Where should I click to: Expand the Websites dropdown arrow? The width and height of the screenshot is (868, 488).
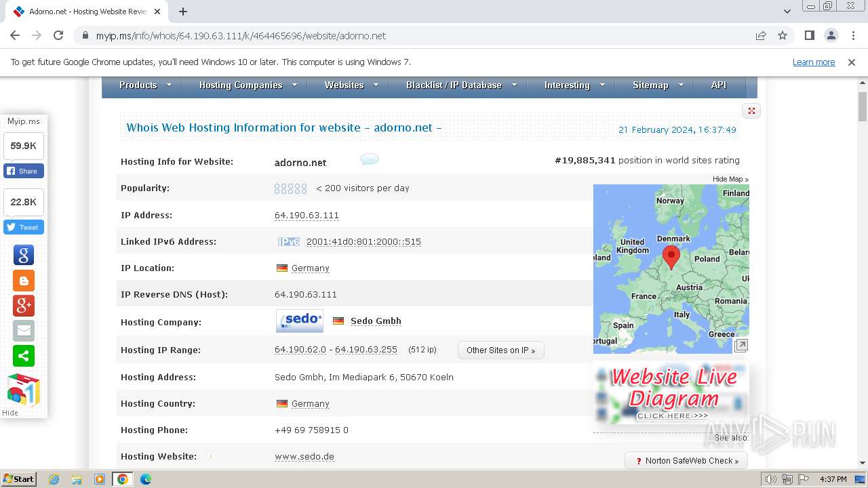376,85
